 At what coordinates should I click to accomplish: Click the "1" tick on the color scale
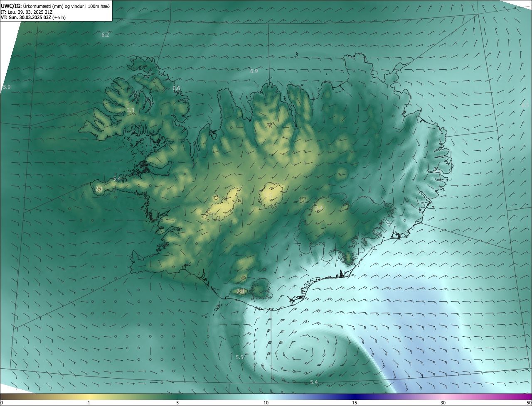(x=89, y=403)
